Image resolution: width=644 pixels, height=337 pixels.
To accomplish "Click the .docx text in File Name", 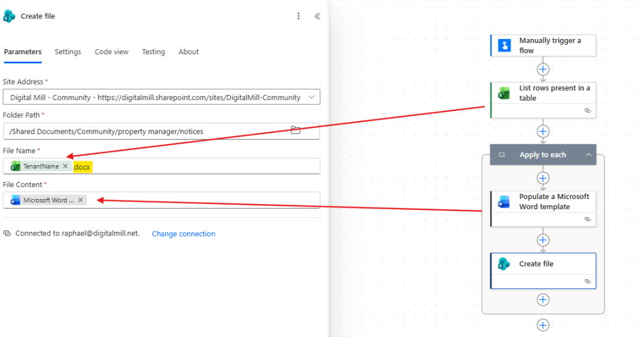I will (x=82, y=167).
